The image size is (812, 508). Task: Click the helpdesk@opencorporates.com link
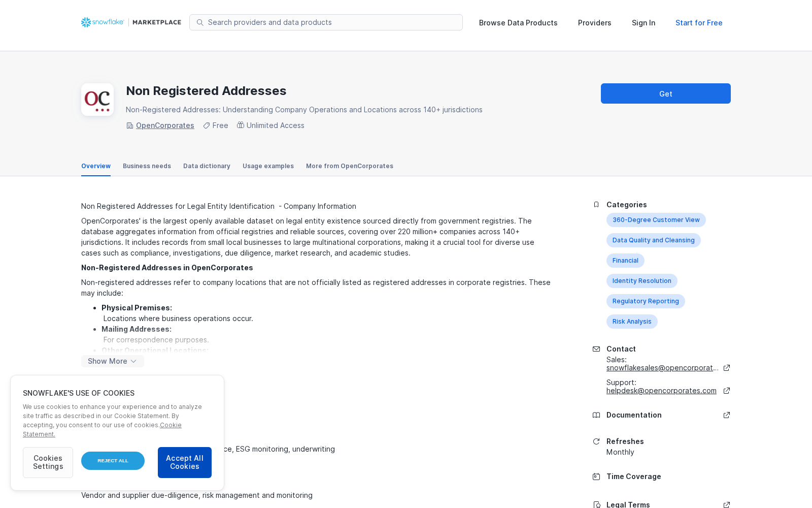coord(661,391)
